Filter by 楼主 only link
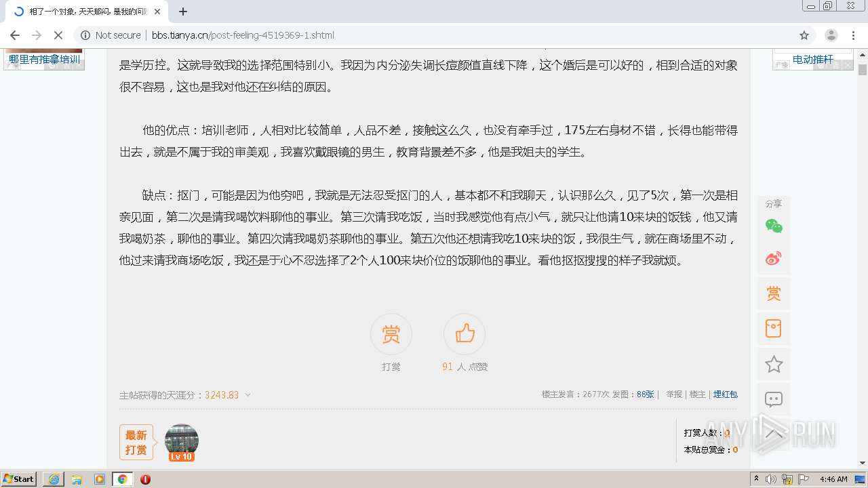This screenshot has height=488, width=868. click(697, 394)
